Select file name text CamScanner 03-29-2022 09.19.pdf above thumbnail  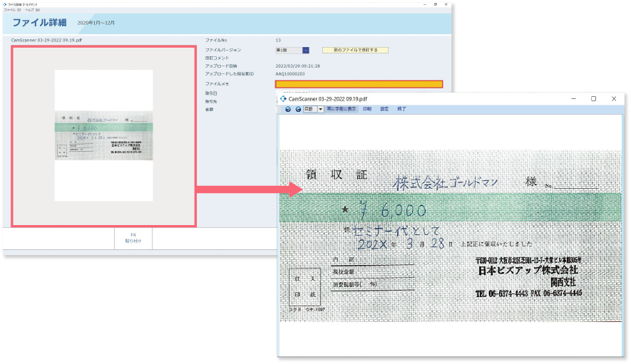coord(46,40)
